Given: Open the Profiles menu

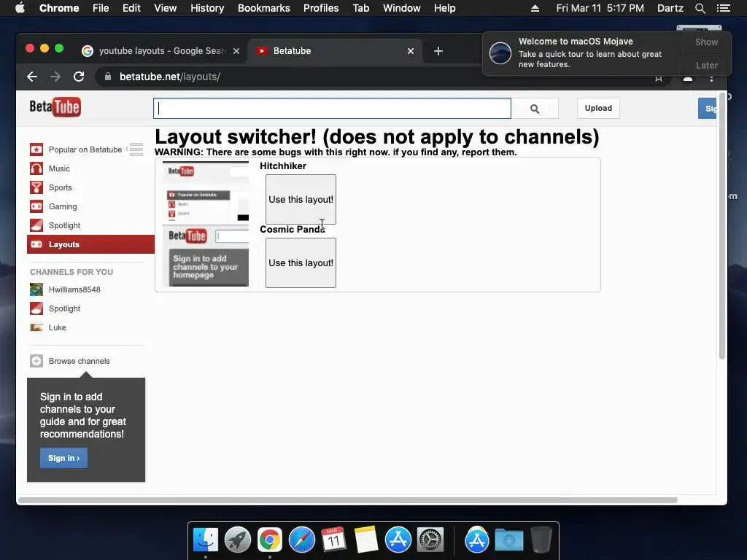Looking at the screenshot, I should click(321, 8).
